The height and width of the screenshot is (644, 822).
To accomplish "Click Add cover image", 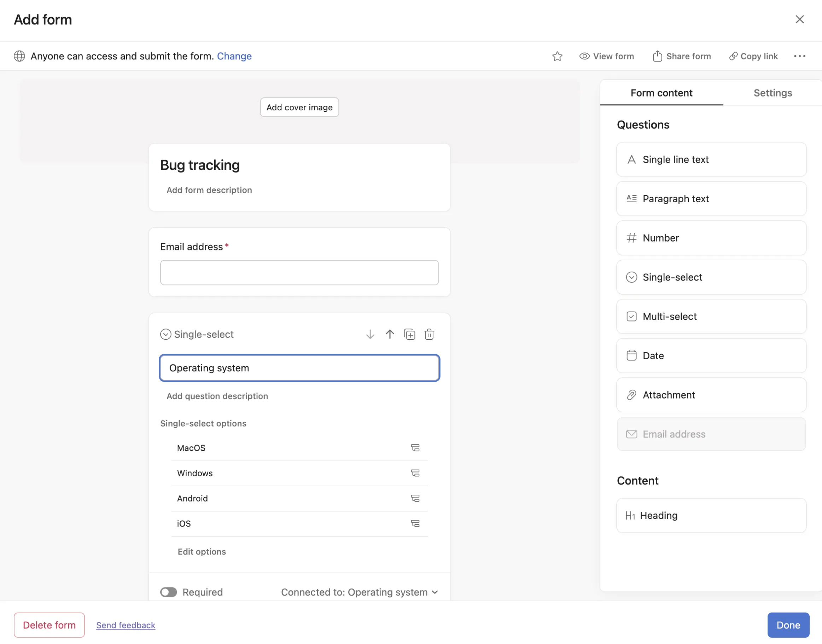I will [x=299, y=107].
